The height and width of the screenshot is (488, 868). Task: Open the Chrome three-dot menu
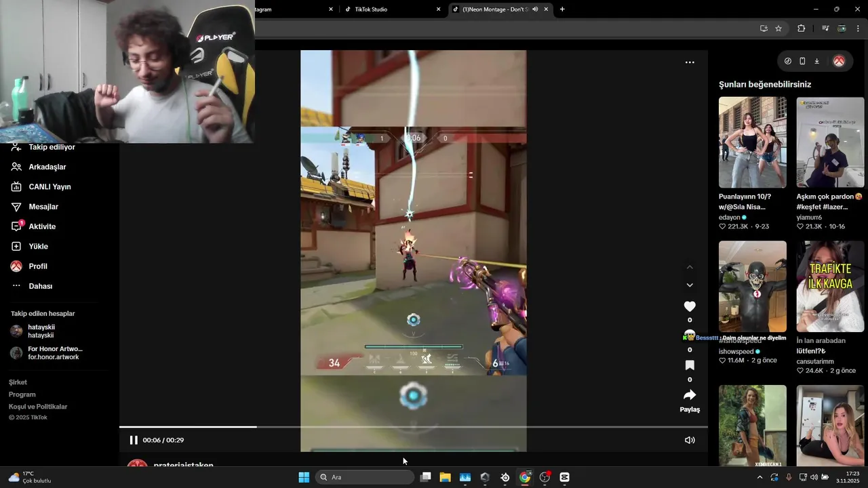click(x=858, y=28)
